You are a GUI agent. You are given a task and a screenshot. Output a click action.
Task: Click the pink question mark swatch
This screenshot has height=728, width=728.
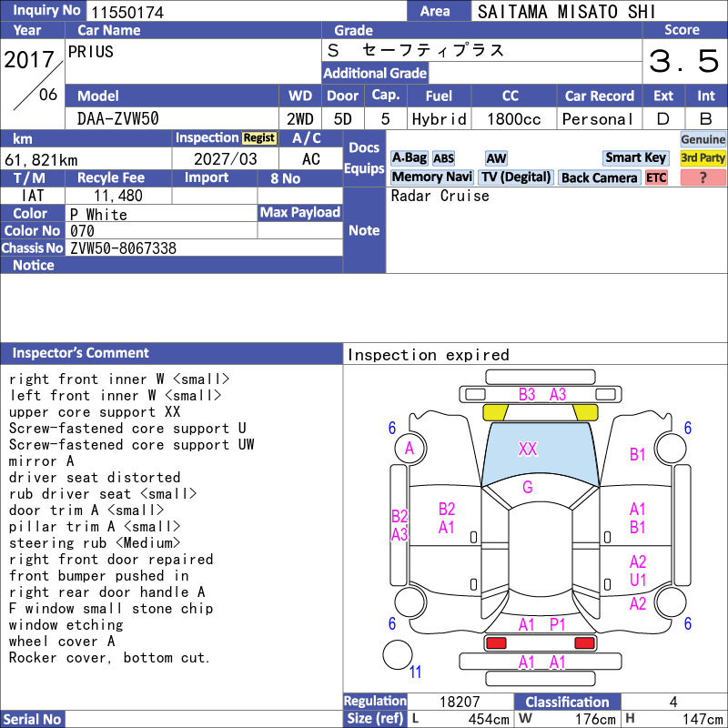point(703,177)
